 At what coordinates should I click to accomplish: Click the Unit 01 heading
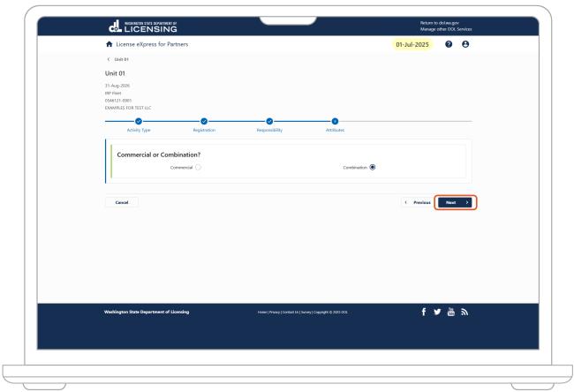(115, 73)
